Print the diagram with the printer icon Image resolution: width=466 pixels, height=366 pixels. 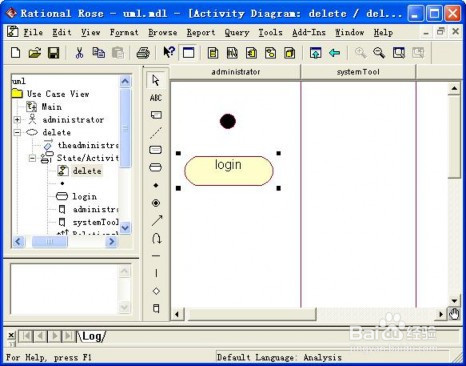[x=143, y=53]
